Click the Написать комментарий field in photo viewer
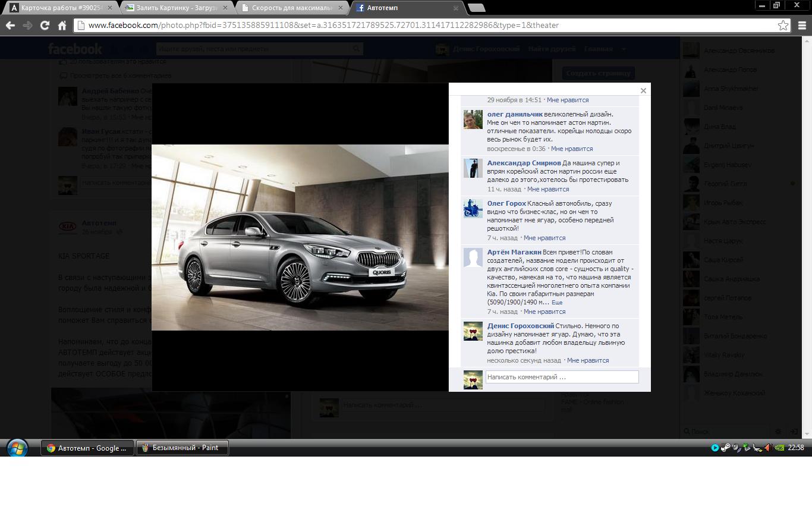The height and width of the screenshot is (522, 812). [x=562, y=377]
